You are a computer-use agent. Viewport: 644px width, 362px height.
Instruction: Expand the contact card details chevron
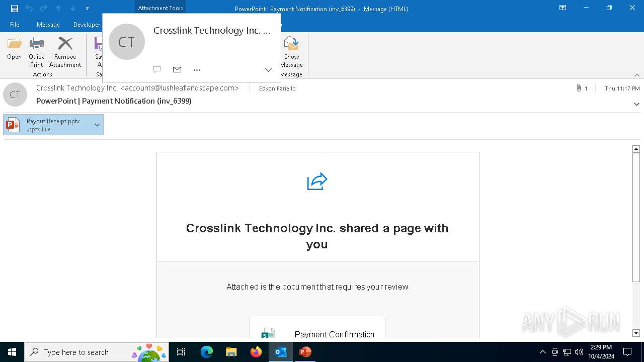click(x=268, y=70)
